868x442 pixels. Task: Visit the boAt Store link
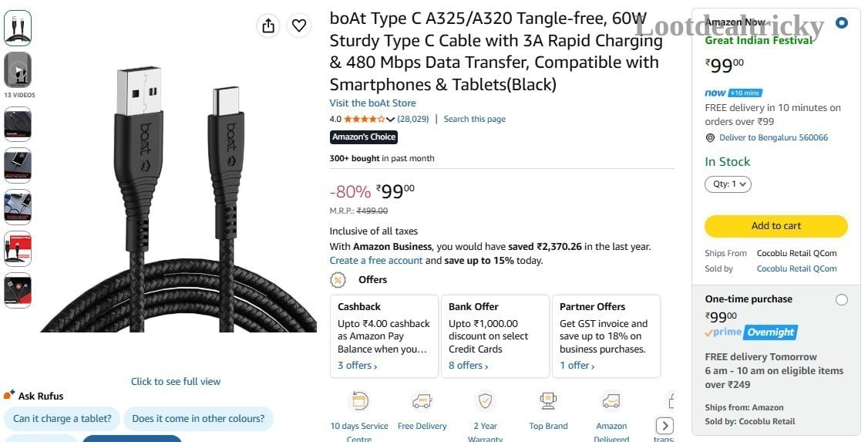click(x=372, y=103)
